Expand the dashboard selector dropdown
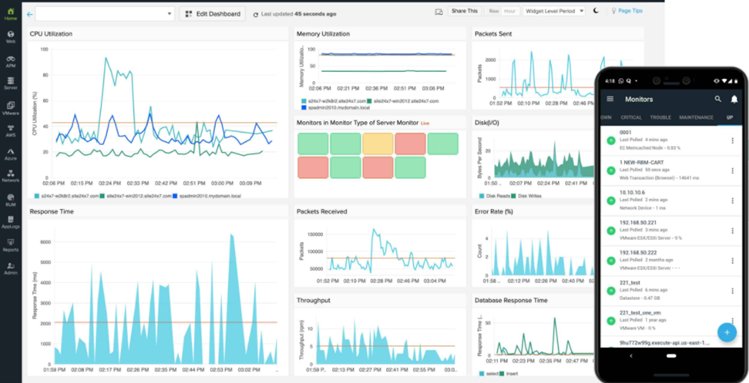Image resolution: width=749 pixels, height=383 pixels. click(105, 14)
